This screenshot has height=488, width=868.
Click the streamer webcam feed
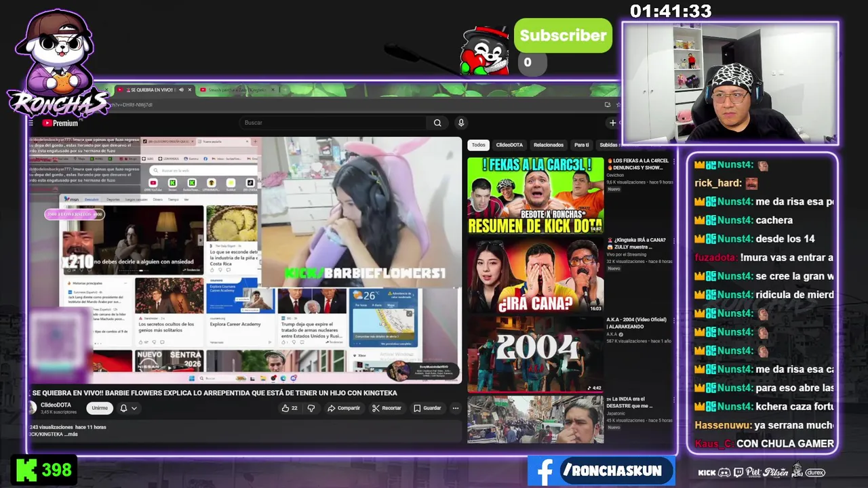730,83
